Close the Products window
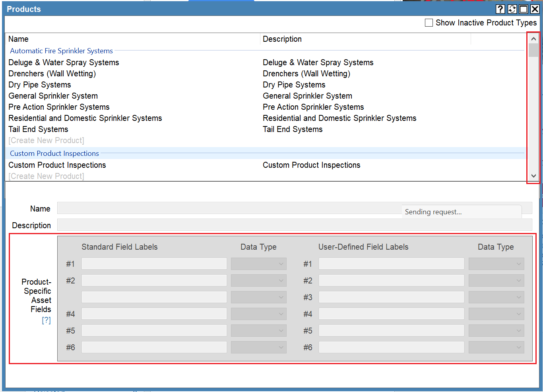The image size is (543, 392). click(x=535, y=9)
